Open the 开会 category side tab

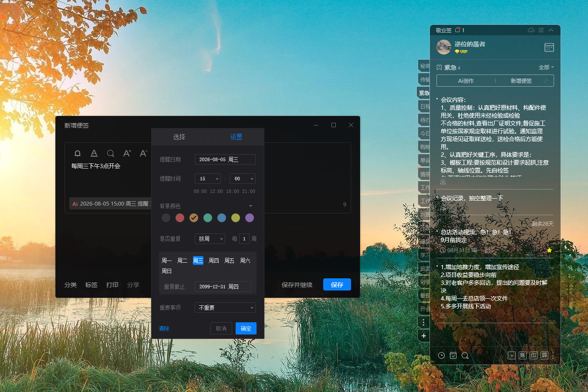[424, 309]
